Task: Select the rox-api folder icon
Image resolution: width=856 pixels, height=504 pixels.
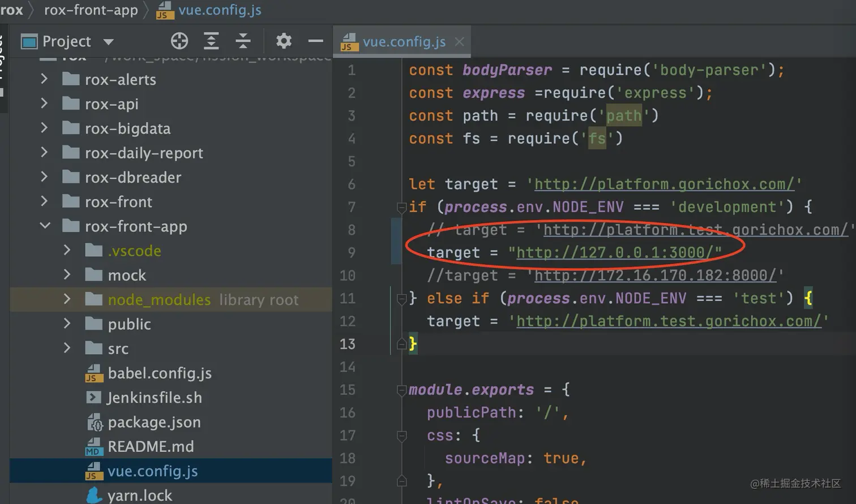Action: [x=71, y=103]
